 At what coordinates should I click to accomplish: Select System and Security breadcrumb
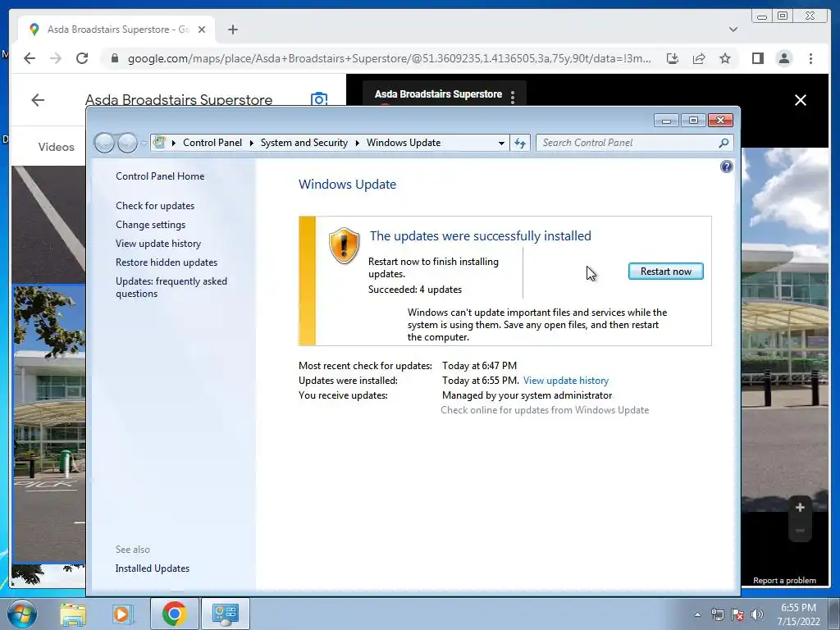pos(304,143)
